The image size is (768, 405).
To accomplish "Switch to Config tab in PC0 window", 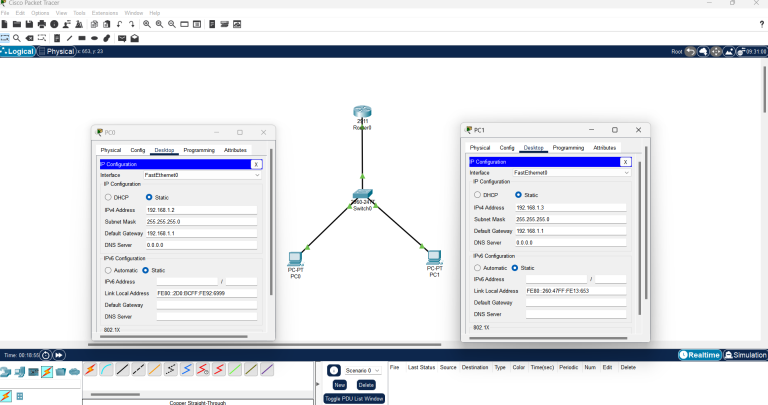I will click(x=138, y=150).
